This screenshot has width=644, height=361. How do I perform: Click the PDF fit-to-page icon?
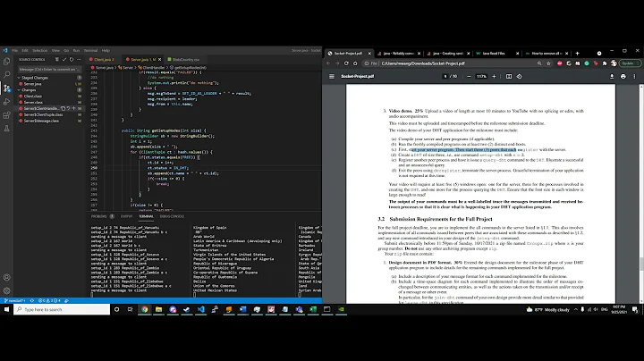point(509,76)
